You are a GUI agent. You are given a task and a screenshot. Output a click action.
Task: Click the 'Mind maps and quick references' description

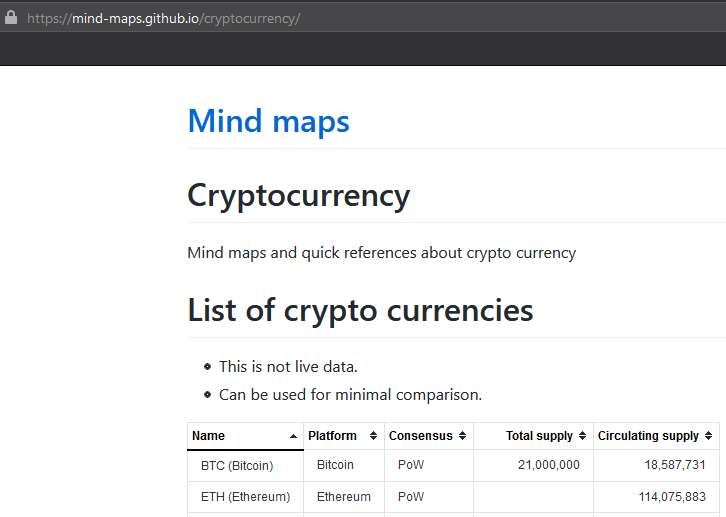pos(382,253)
